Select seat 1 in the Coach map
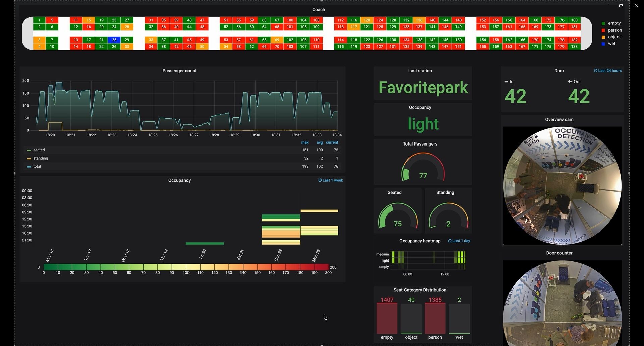This screenshot has height=346, width=644. [39, 20]
